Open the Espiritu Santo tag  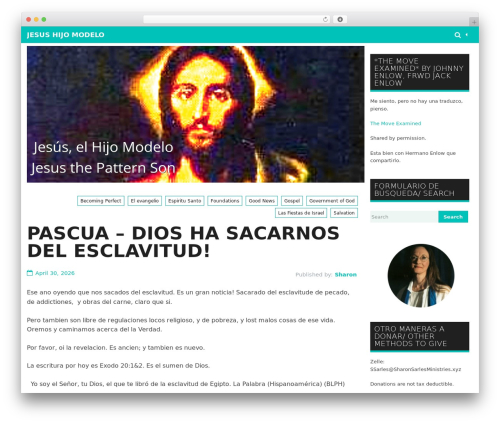[185, 201]
